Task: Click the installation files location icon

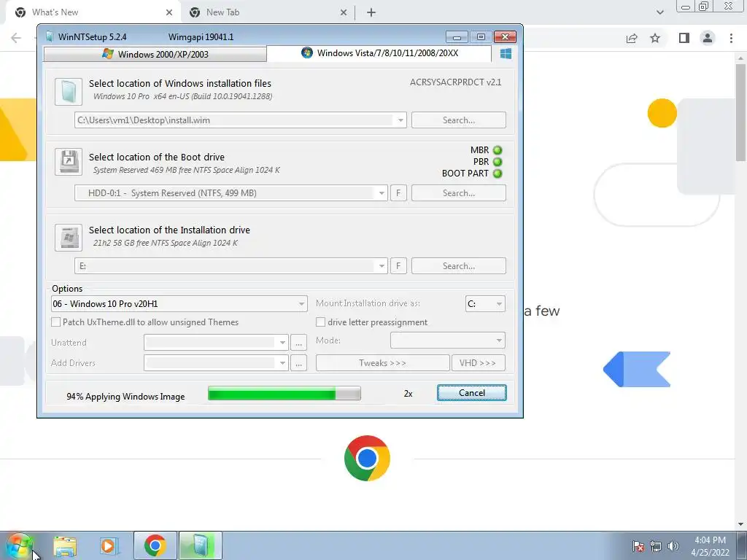Action: [x=69, y=91]
